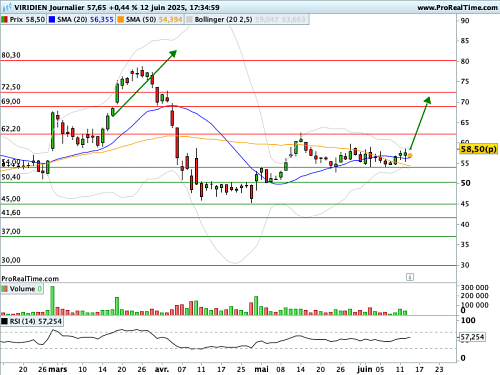Viewport: 500px width, 375px height.
Task: Click the yellow 58,50(p) current price tag
Action: coord(479,149)
